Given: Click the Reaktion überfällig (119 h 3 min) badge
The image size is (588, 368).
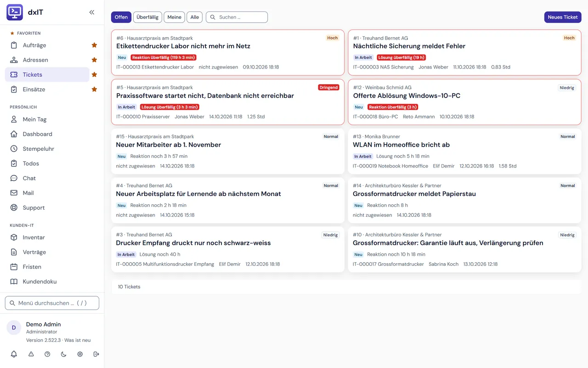Looking at the screenshot, I should point(164,57).
